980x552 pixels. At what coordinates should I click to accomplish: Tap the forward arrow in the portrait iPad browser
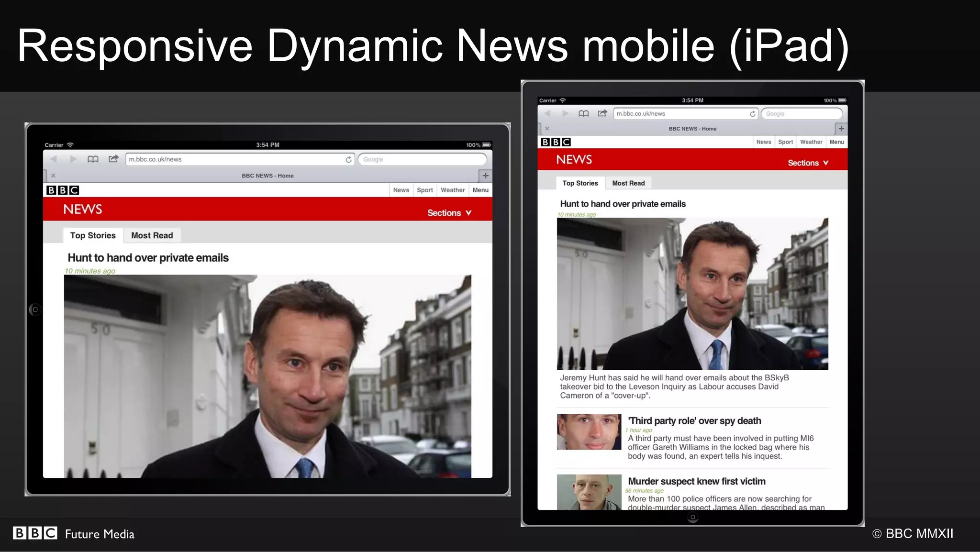565,113
